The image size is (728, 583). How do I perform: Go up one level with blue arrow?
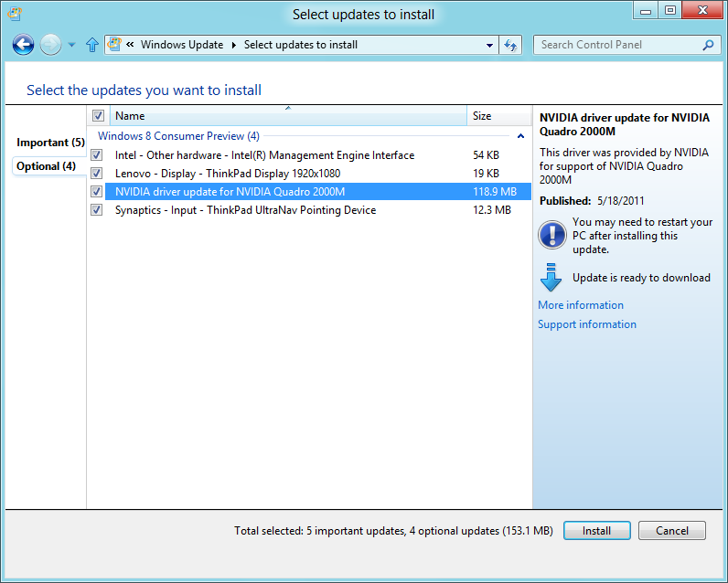pyautogui.click(x=92, y=45)
